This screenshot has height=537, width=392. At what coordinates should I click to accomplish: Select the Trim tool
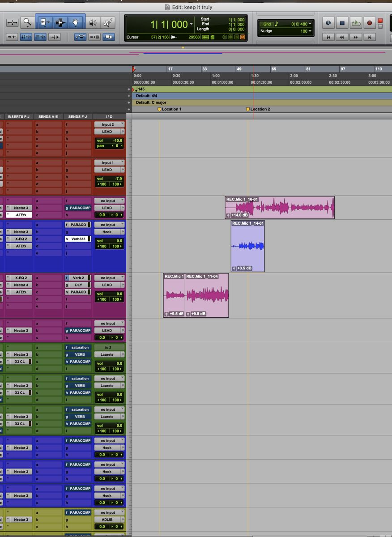point(44,22)
